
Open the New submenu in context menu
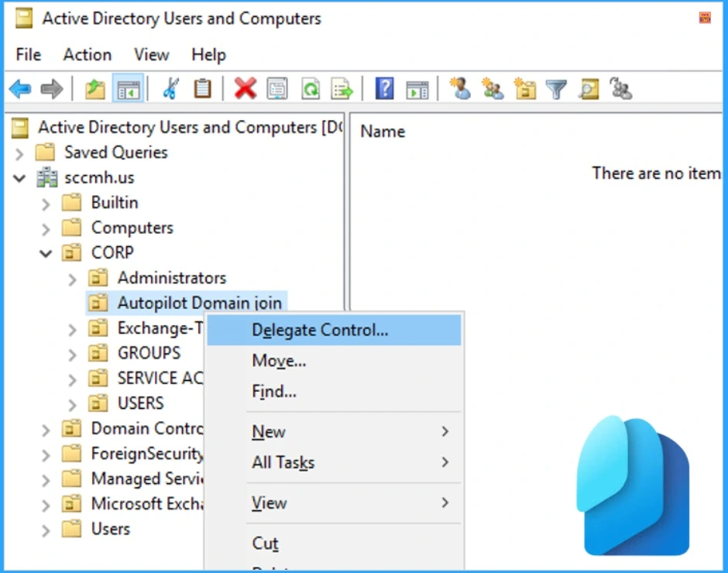pos(334,431)
